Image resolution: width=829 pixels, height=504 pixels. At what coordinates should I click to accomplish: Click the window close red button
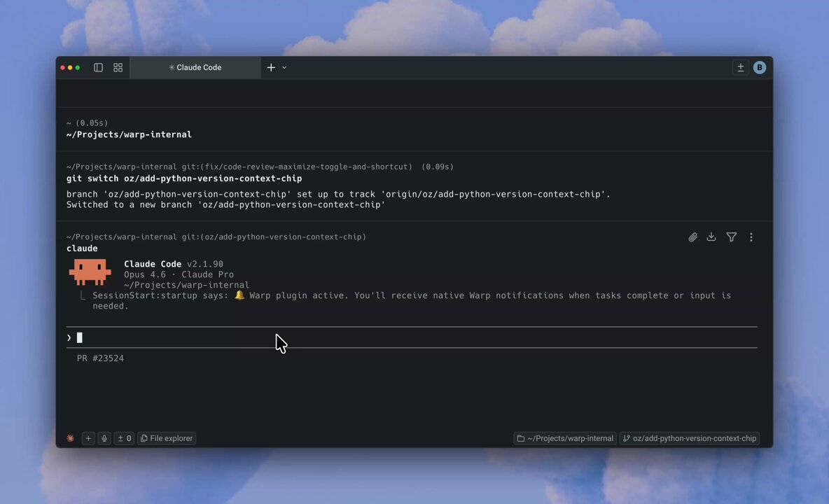point(62,68)
